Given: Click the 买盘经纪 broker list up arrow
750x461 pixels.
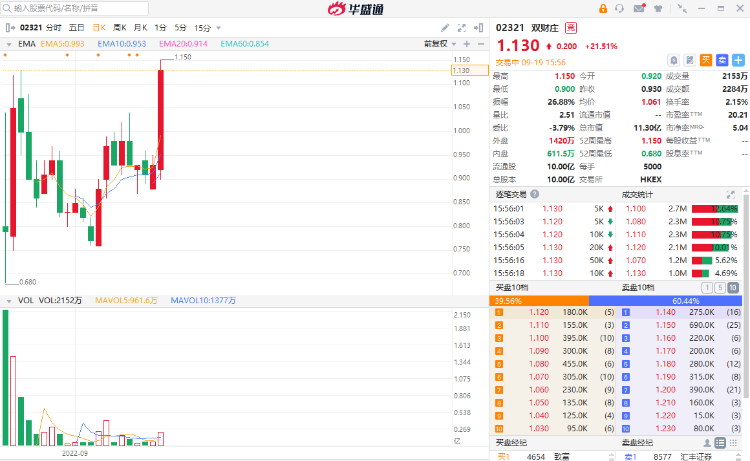Looking at the screenshot, I should 611,454.
